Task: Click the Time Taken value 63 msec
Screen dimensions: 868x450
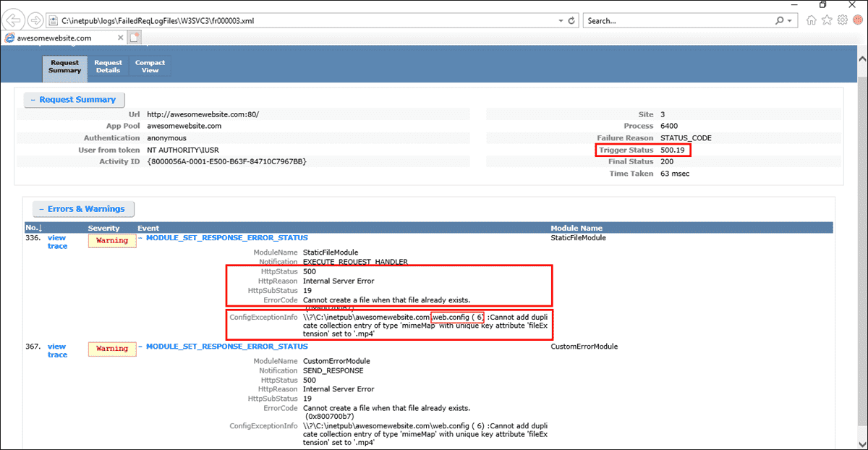Action: coord(676,174)
